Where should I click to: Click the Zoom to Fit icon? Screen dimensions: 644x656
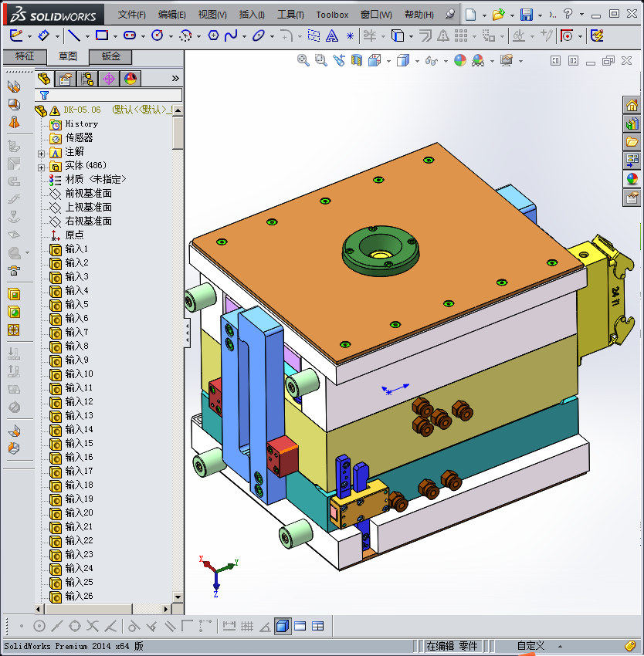(303, 61)
